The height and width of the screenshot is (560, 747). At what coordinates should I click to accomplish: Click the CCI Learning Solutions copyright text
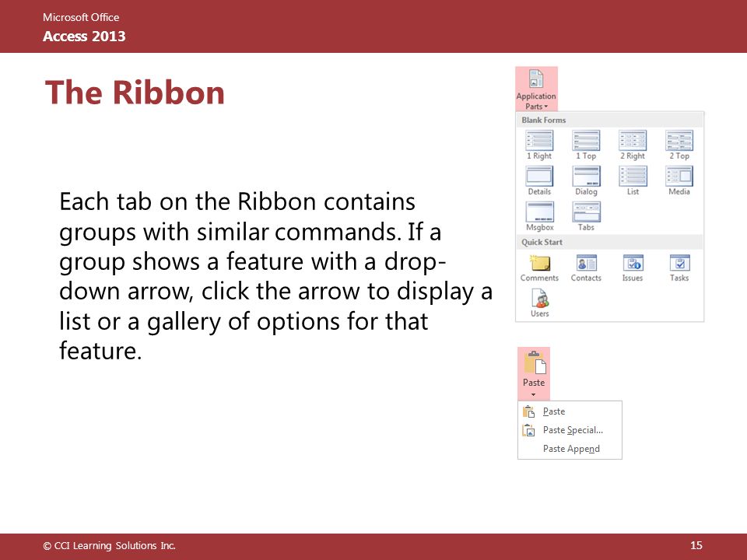[x=109, y=546]
